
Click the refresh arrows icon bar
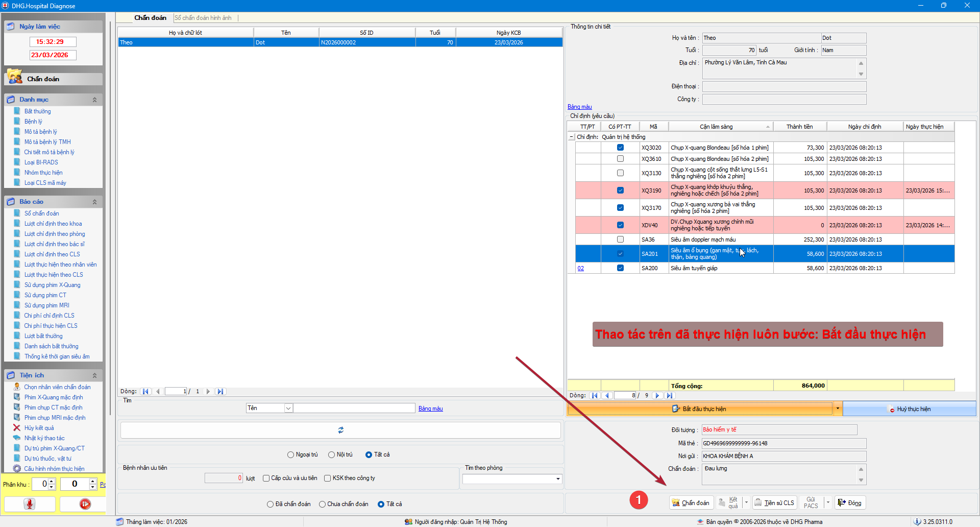[340, 430]
